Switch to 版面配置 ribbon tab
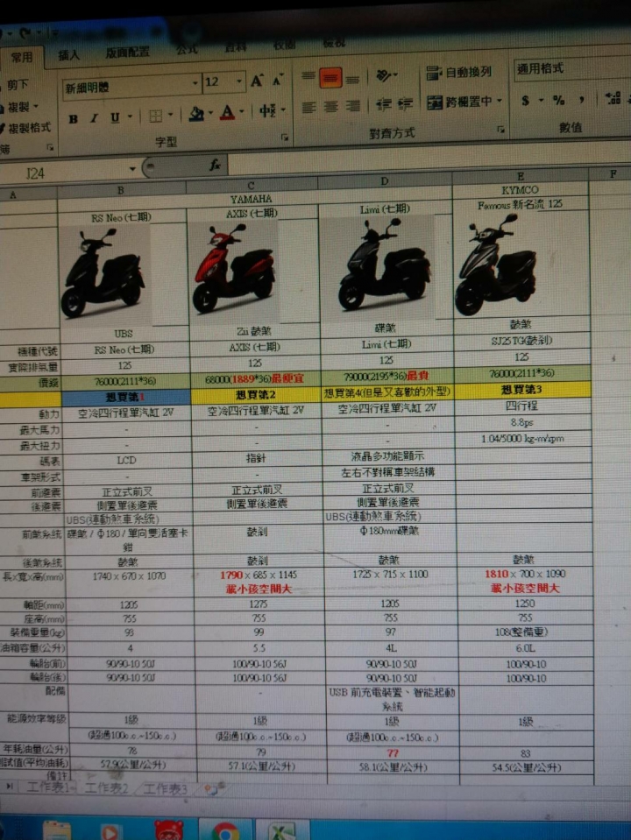This screenshot has height=840, width=631. pos(128,52)
